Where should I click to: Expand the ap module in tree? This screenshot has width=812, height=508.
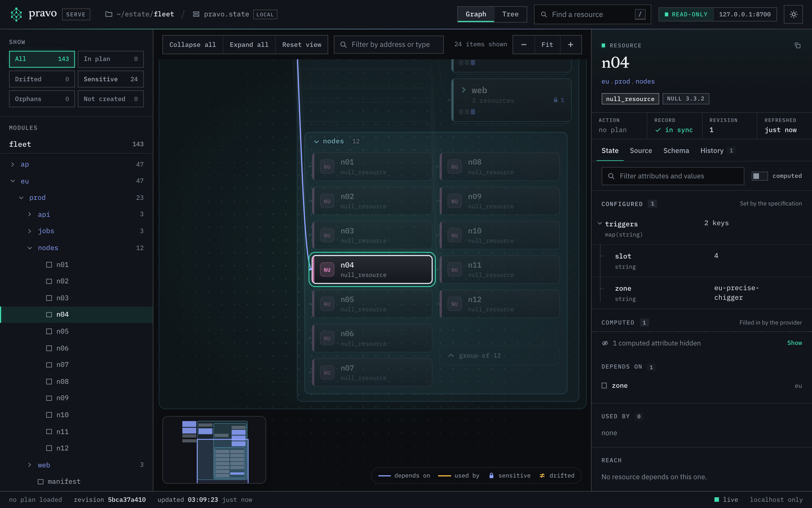click(x=13, y=165)
